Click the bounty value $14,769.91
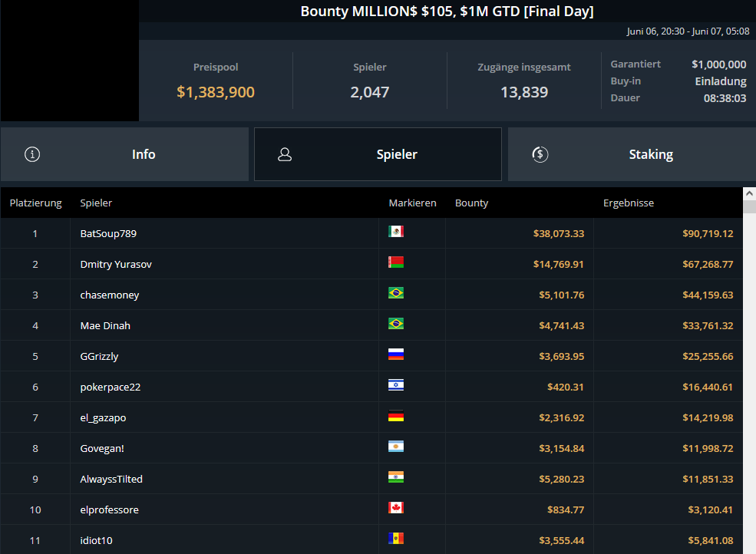Screen dimensions: 756x554 pos(558,264)
